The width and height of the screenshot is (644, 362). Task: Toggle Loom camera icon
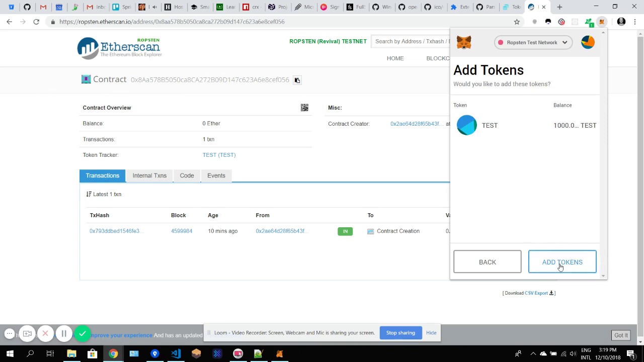(27, 333)
